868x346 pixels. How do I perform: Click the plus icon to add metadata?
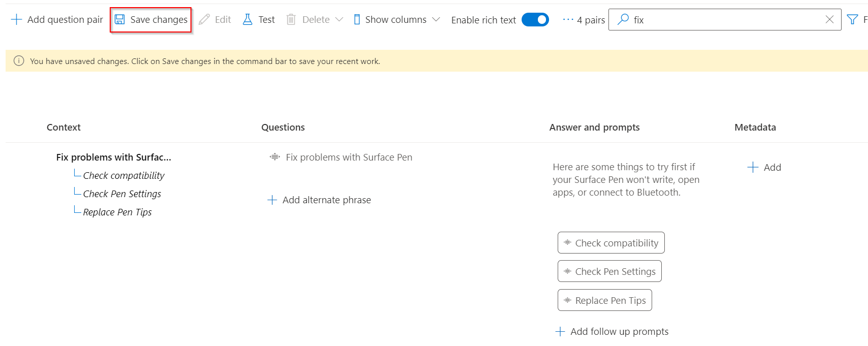(753, 167)
